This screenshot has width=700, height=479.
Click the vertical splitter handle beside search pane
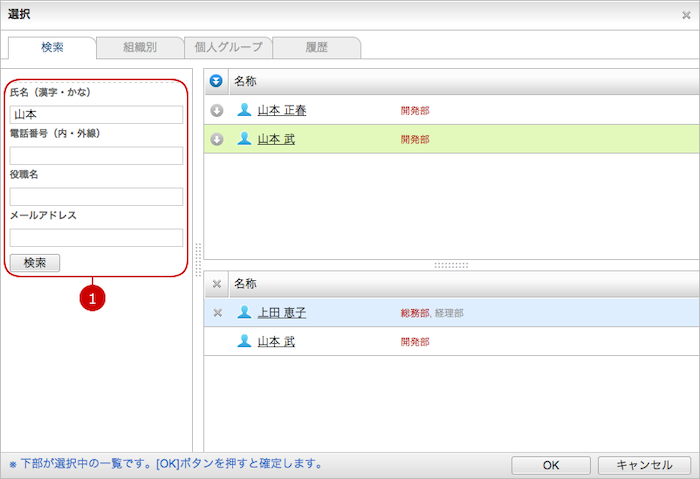tap(198, 260)
